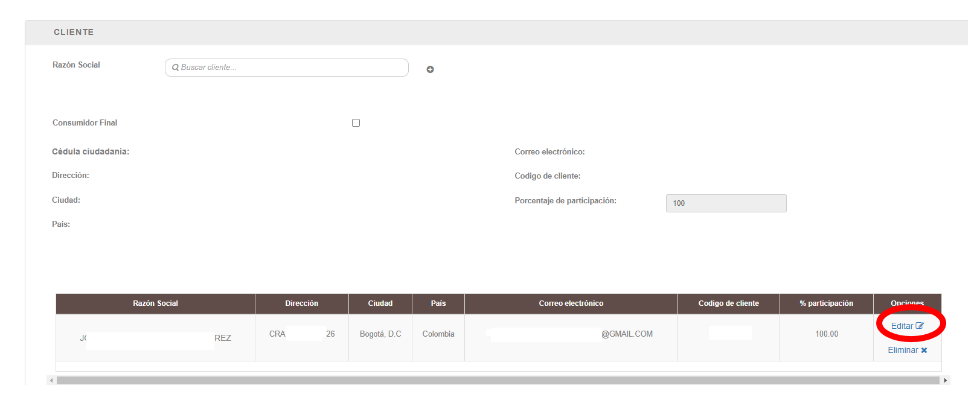Click the Consumidor Final label
The width and height of the screenshot is (980, 397).
click(85, 122)
